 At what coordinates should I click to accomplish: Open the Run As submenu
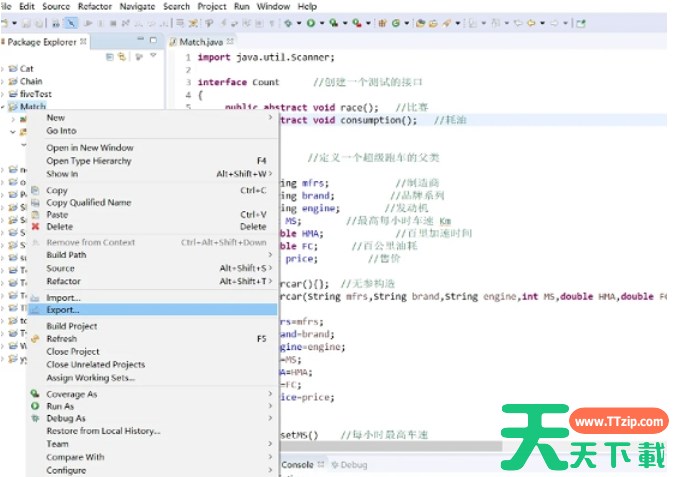click(x=60, y=406)
